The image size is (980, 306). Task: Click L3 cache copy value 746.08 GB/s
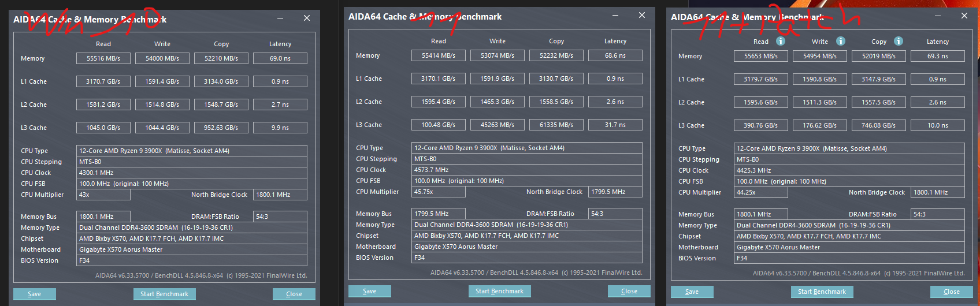[879, 125]
